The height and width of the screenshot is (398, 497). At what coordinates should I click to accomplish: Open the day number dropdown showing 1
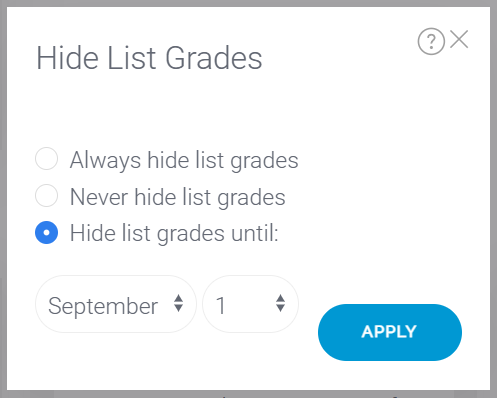(x=250, y=304)
